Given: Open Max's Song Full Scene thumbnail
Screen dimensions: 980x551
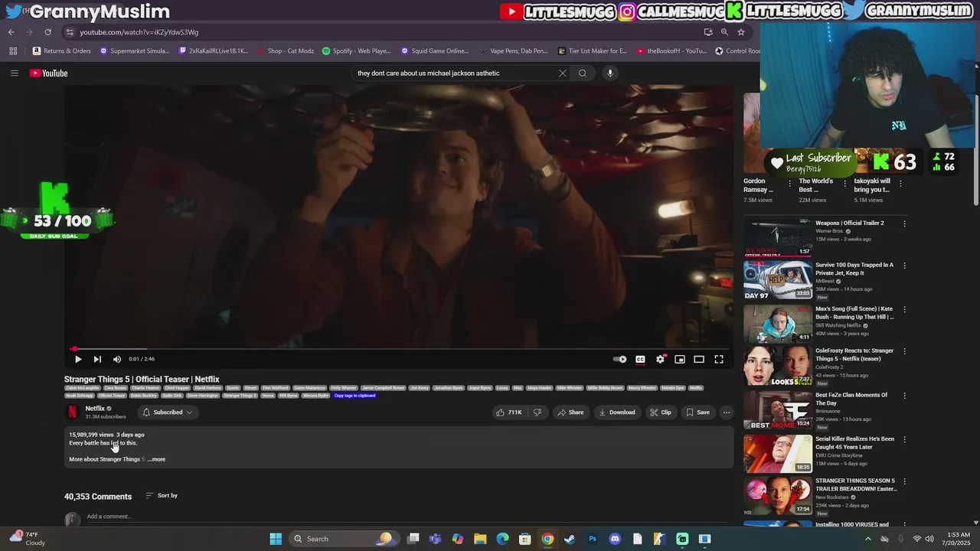Looking at the screenshot, I should (778, 323).
